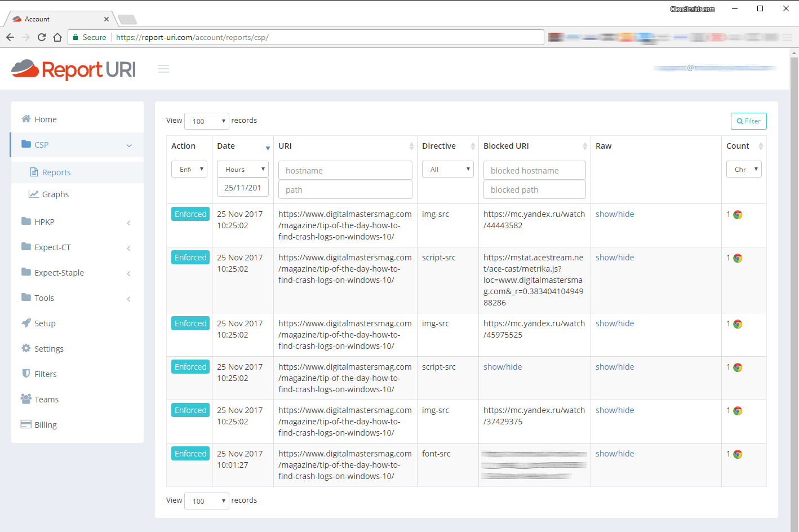Click the Report URI logo

coord(74,69)
